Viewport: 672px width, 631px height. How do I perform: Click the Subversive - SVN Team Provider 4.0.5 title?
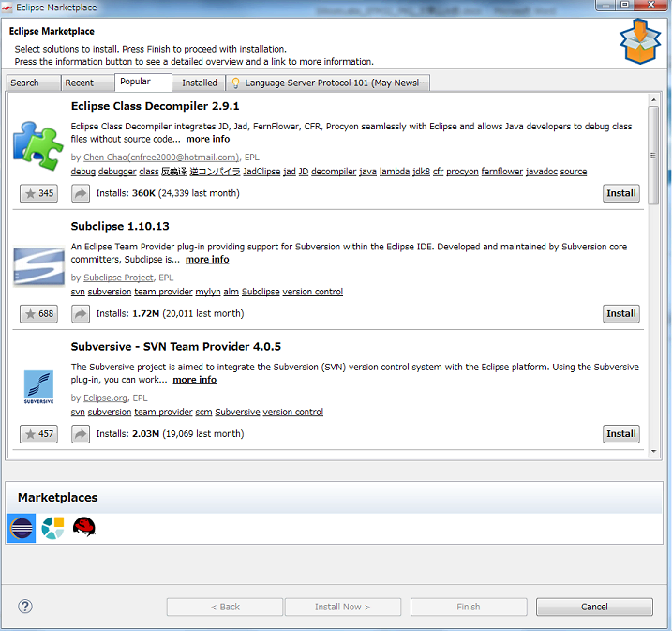click(x=175, y=347)
